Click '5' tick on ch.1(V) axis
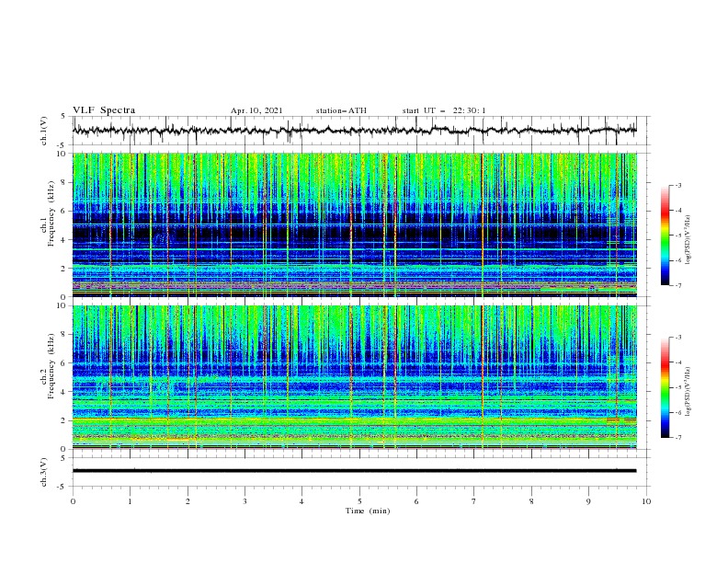This screenshot has width=728, height=563. point(64,116)
